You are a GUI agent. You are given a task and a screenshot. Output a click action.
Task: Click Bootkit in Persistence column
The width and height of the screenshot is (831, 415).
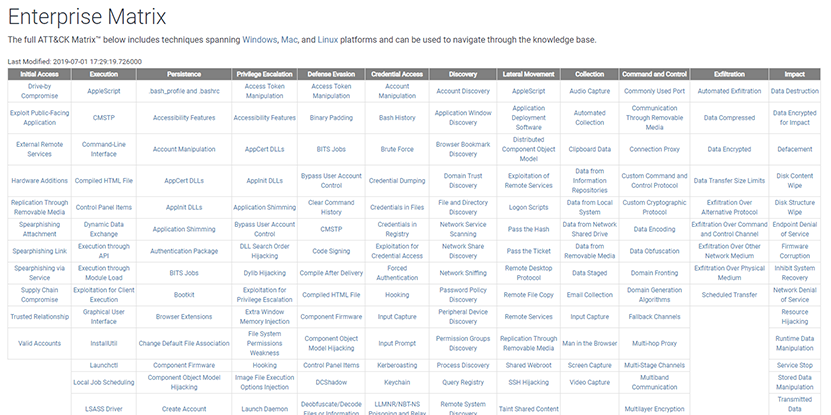click(184, 295)
